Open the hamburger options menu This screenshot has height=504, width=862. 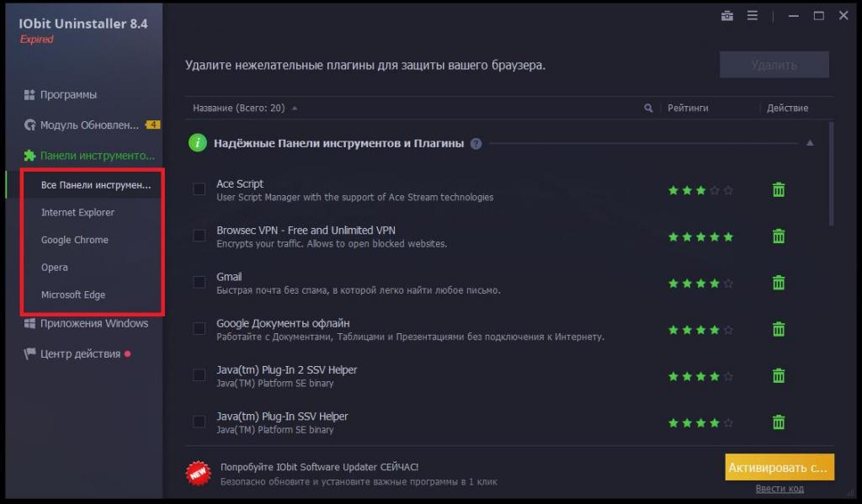pyautogui.click(x=752, y=15)
